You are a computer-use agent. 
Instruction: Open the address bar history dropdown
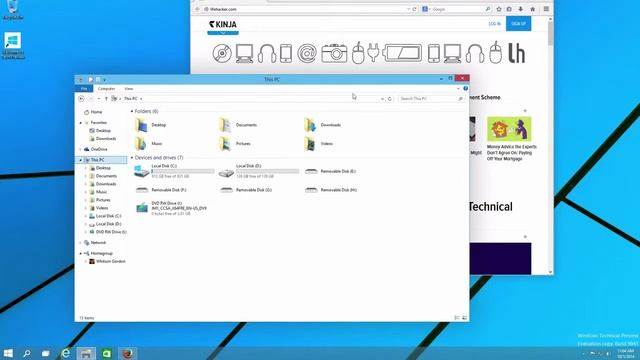pos(382,99)
